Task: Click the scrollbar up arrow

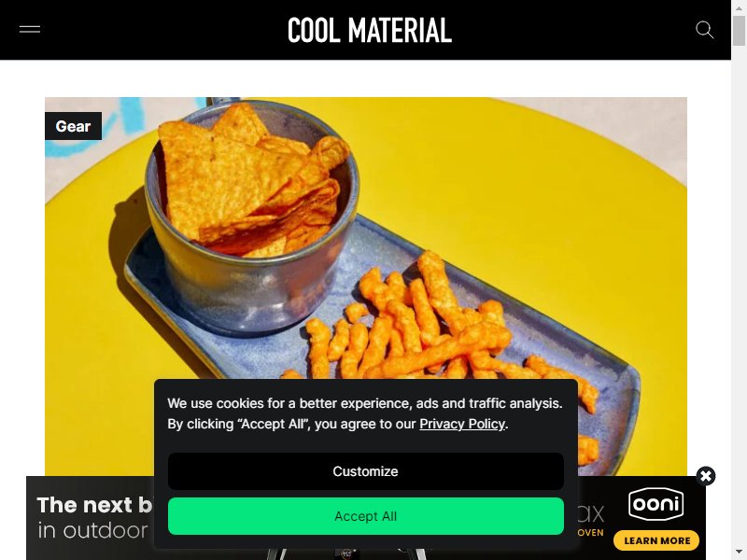Action: (x=739, y=7)
